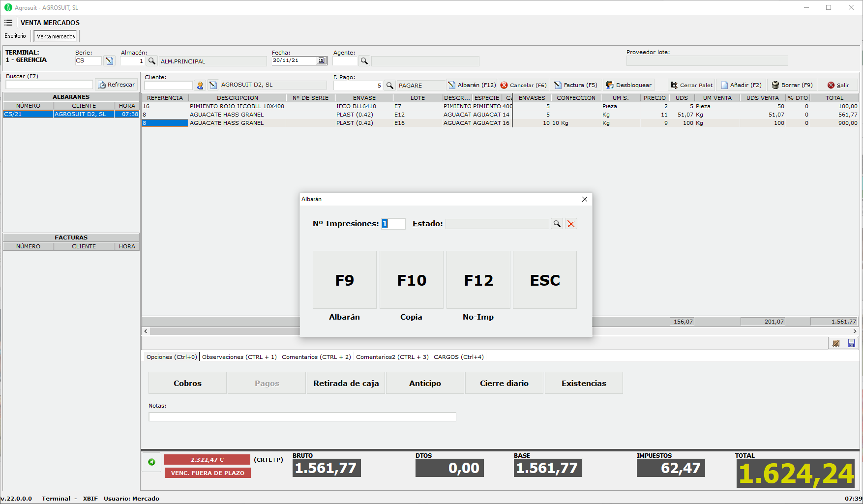Open the Comentarios (CTRL + 2) tab
Image resolution: width=863 pixels, height=504 pixels.
[316, 357]
